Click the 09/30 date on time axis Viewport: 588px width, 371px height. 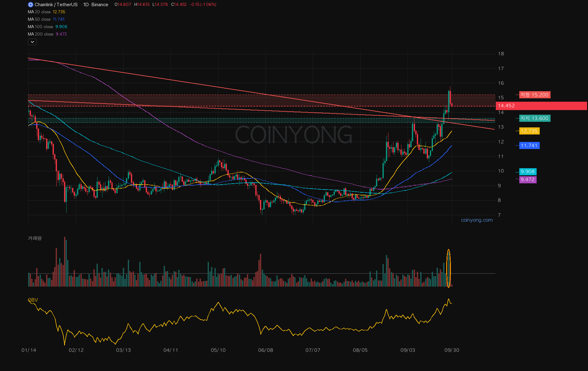click(452, 350)
